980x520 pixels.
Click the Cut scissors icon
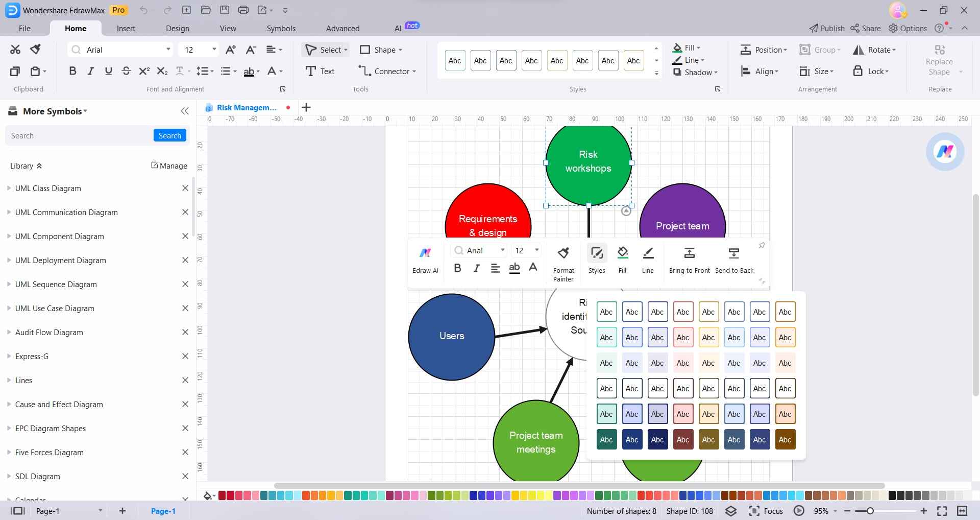pyautogui.click(x=15, y=50)
